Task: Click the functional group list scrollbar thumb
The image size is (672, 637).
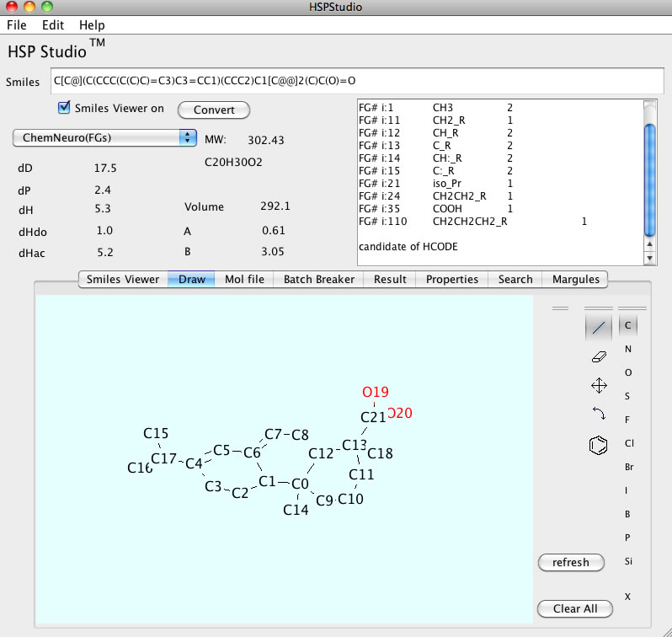Action: pyautogui.click(x=650, y=179)
